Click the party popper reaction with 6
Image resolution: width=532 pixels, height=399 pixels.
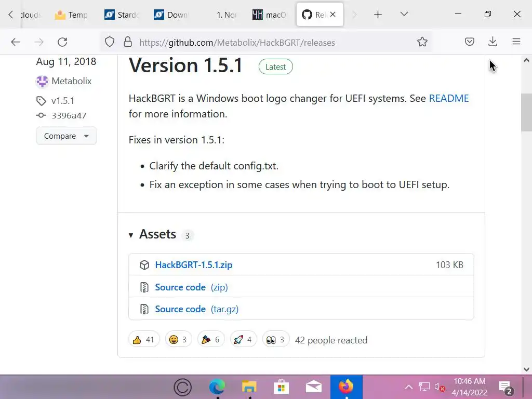(x=211, y=339)
